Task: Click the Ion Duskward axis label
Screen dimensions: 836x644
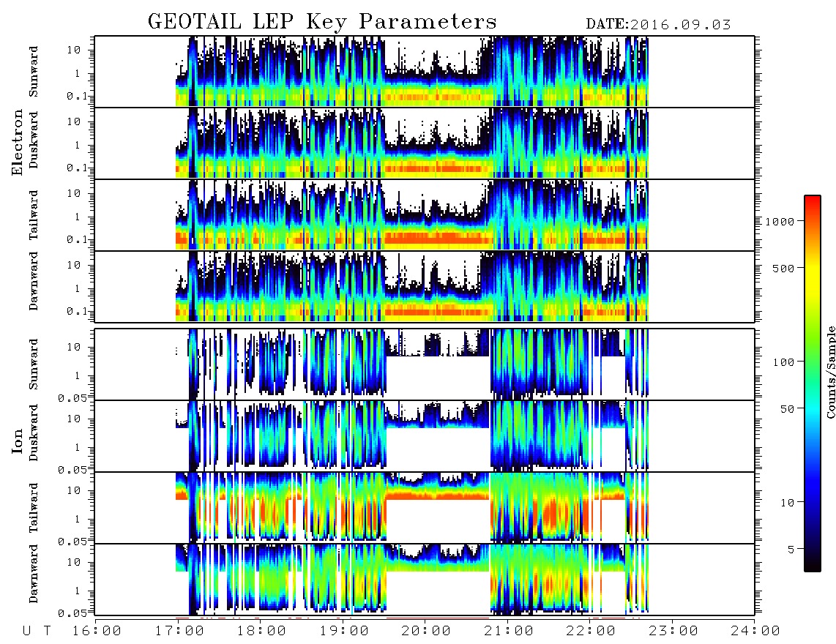Action: pos(34,433)
